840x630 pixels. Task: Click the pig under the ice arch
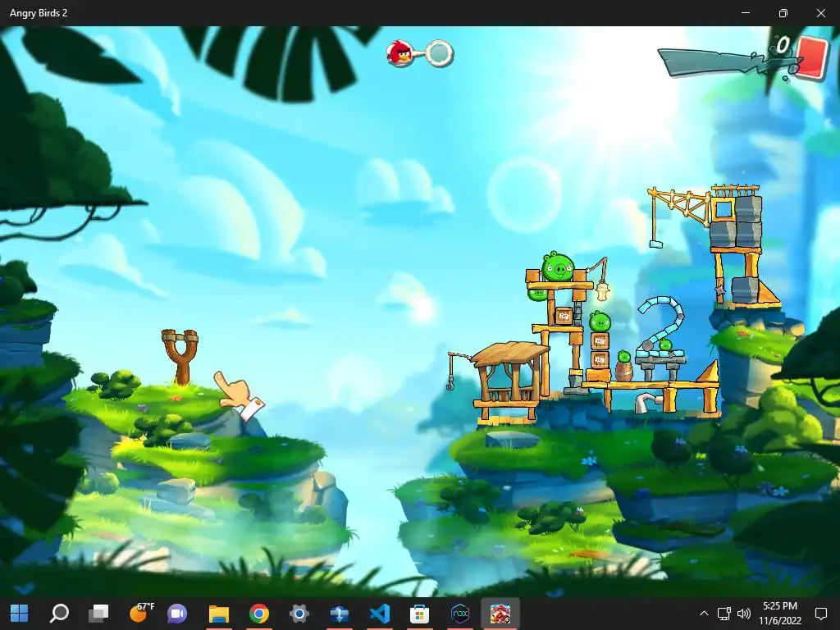[664, 345]
